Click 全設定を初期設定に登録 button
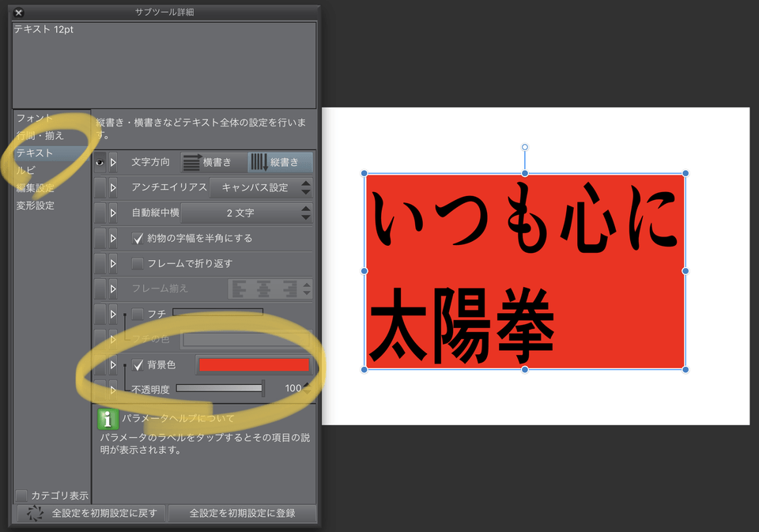Screen dimensions: 759x532 pos(242,513)
